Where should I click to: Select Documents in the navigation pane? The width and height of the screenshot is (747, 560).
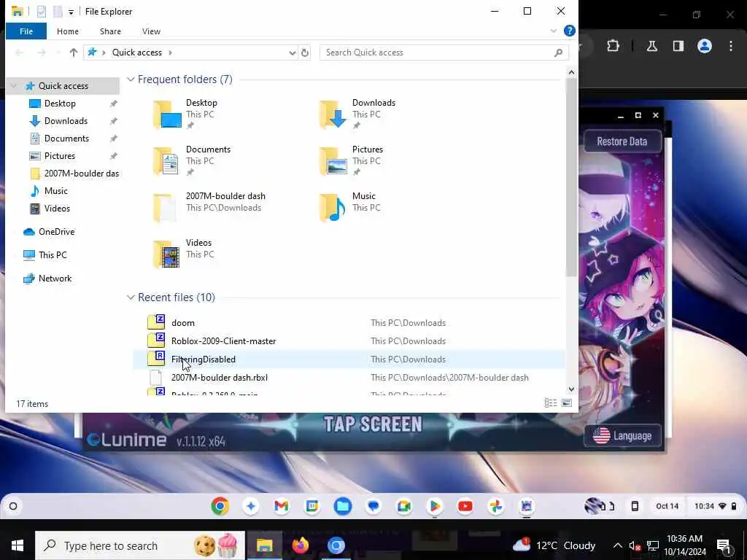point(66,139)
